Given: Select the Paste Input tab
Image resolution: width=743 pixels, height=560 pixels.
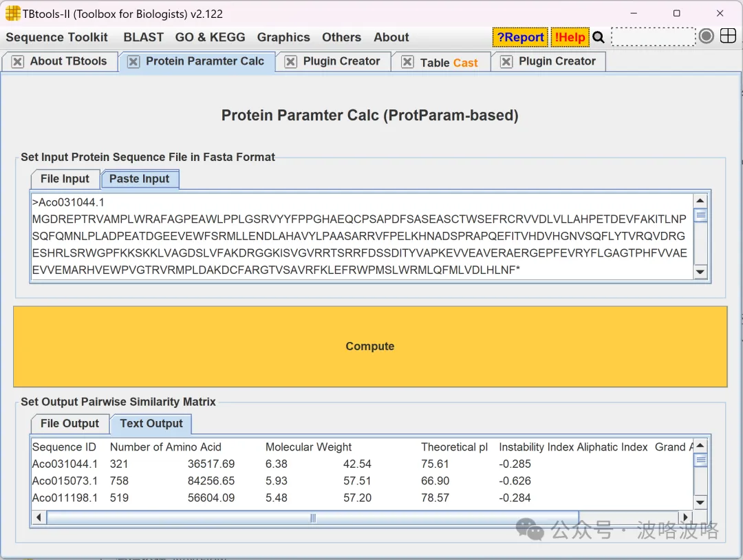Looking at the screenshot, I should click(x=139, y=179).
